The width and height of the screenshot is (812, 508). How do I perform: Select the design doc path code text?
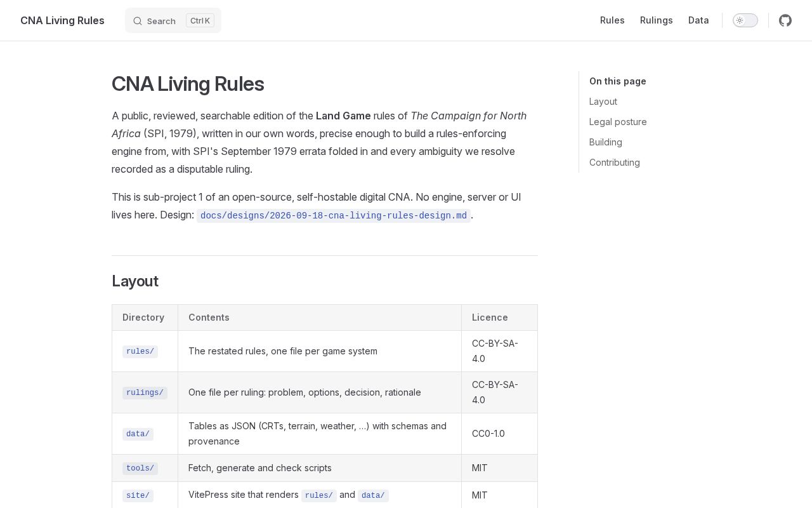pyautogui.click(x=334, y=215)
